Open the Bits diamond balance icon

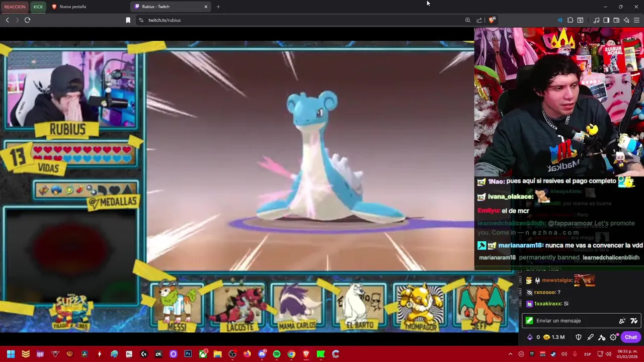coord(533,337)
